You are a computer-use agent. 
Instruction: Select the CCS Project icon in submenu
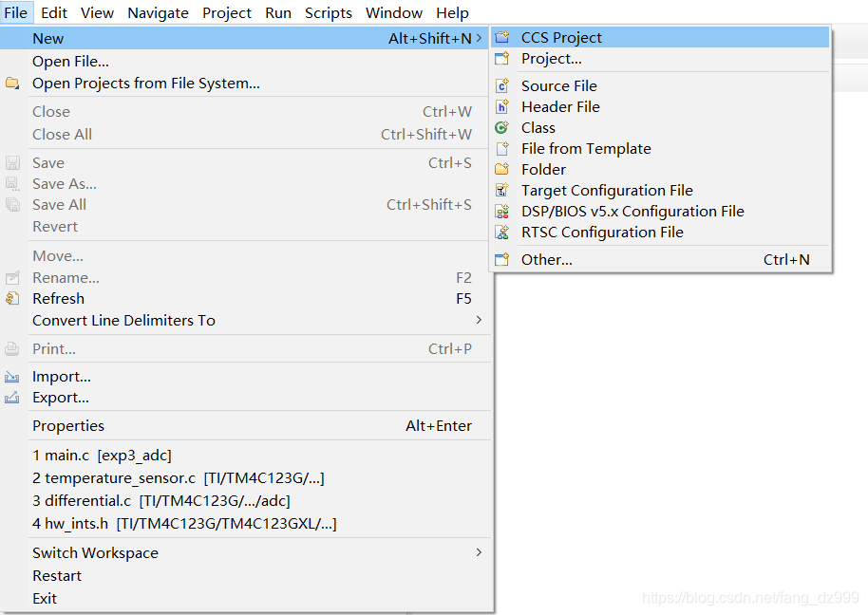click(502, 38)
